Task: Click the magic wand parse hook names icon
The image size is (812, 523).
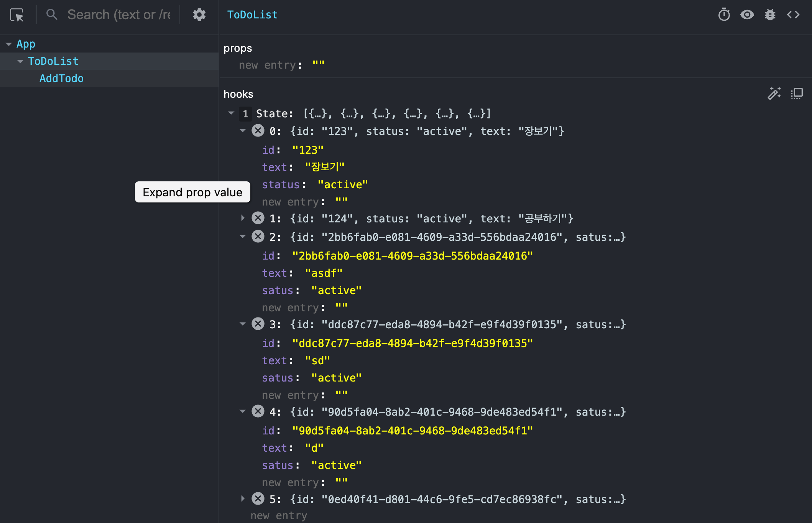Action: 774,94
